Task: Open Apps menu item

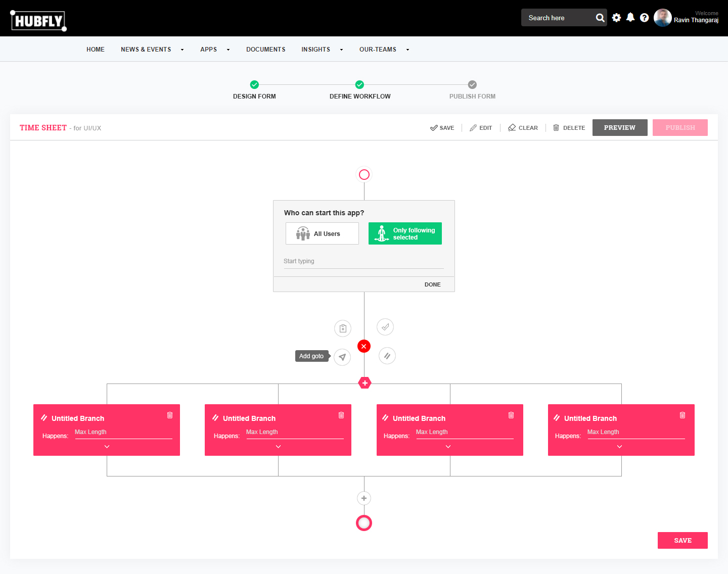Action: click(208, 50)
